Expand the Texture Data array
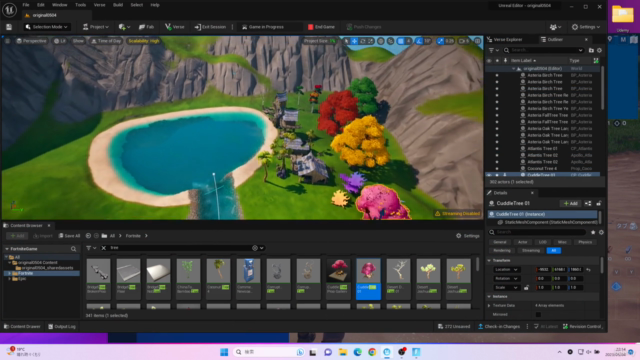The width and height of the screenshot is (640, 360). pyautogui.click(x=489, y=306)
